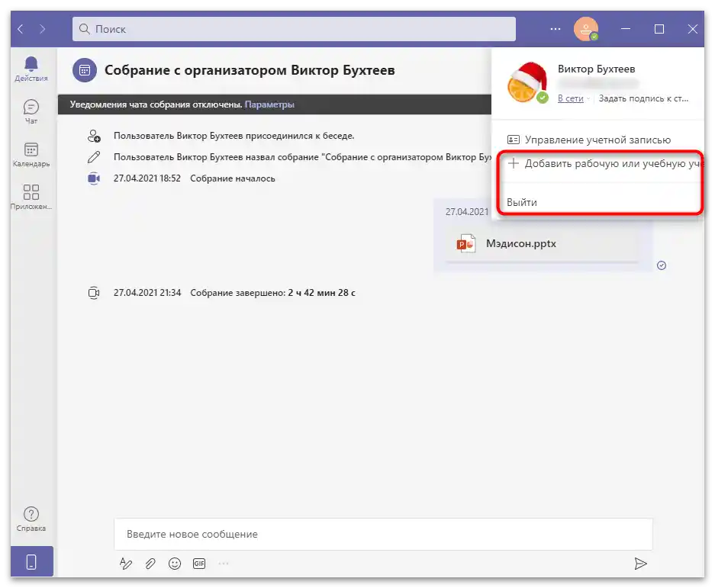This screenshot has width=715, height=588.
Task: Click the user-joined person icon
Action: point(94,136)
